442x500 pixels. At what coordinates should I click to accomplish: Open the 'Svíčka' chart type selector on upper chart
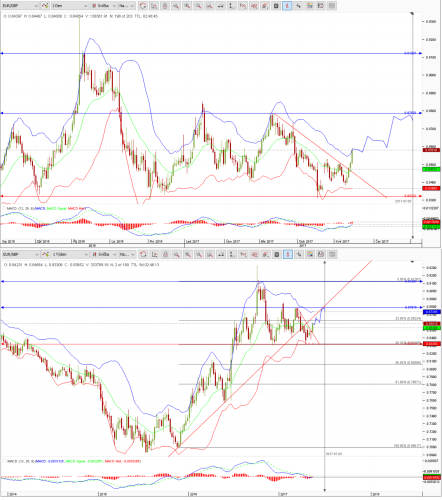[104, 6]
